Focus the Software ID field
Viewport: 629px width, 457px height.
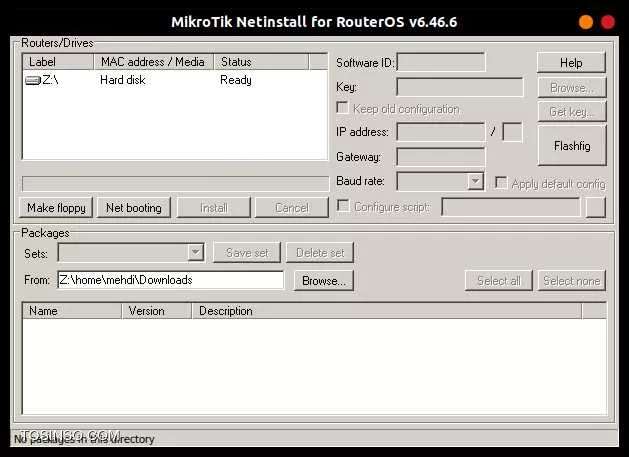click(x=441, y=62)
